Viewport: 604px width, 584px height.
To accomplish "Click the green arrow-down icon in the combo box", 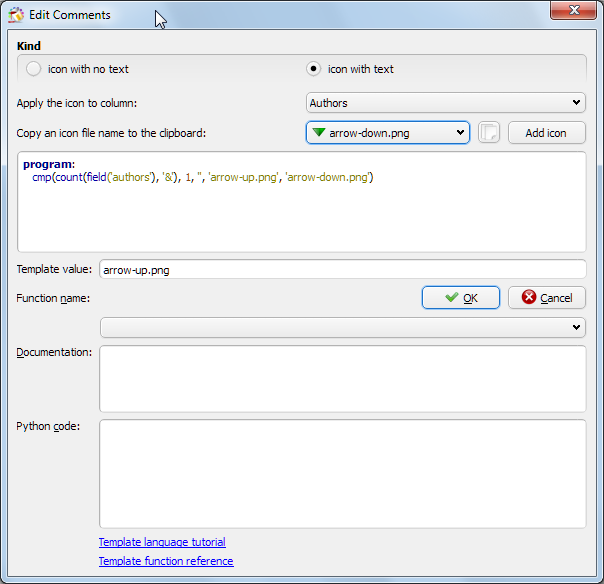I will coord(318,133).
